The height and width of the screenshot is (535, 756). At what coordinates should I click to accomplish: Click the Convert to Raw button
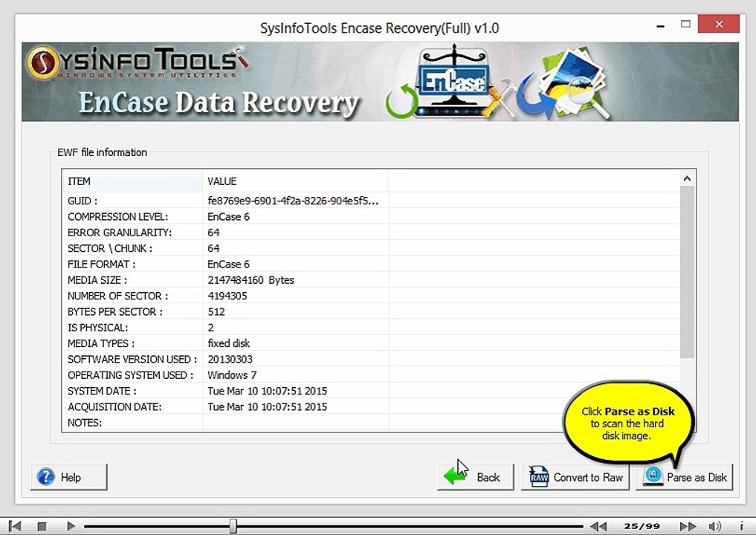pyautogui.click(x=575, y=477)
